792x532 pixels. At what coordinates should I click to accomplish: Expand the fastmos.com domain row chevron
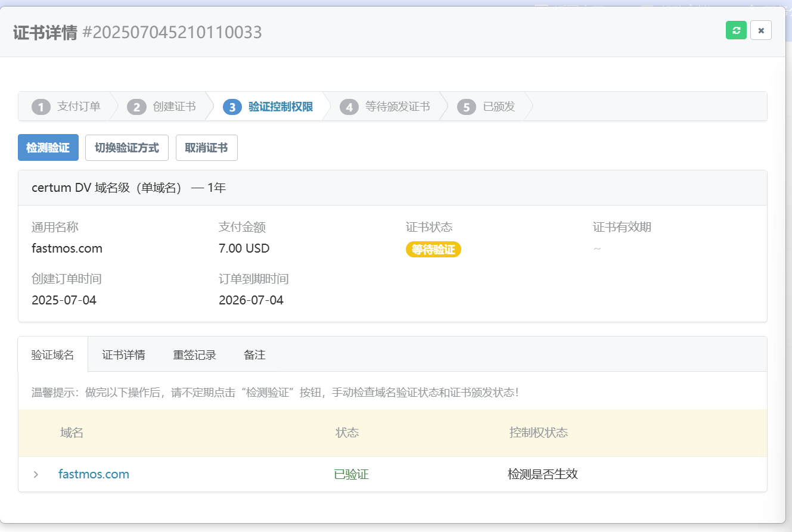click(x=36, y=474)
